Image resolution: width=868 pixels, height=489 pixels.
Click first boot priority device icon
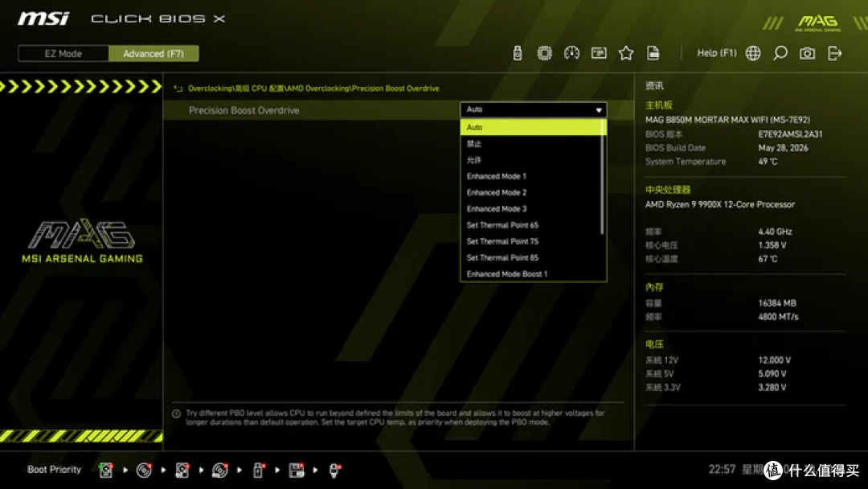click(x=106, y=471)
